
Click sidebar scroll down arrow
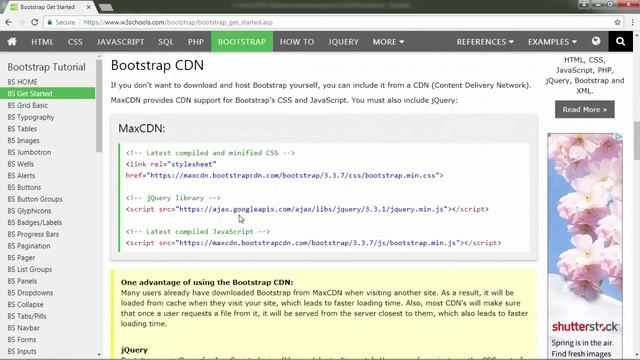coord(99,355)
